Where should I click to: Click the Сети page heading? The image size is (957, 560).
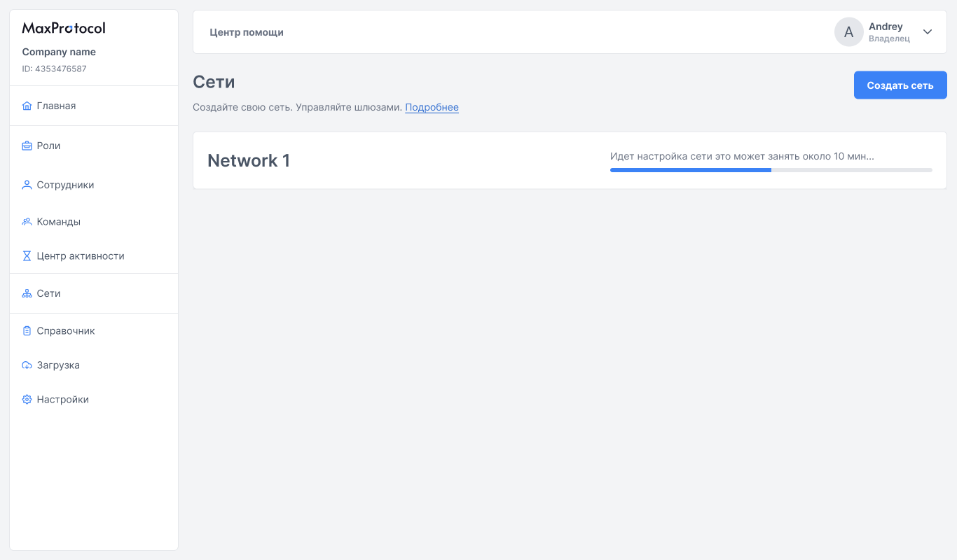click(x=214, y=82)
